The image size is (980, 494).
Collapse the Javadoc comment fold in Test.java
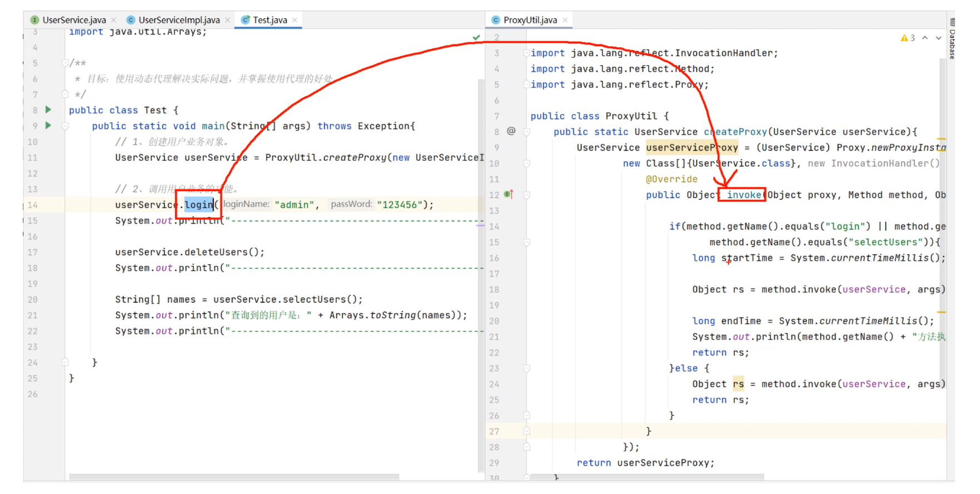[x=65, y=63]
